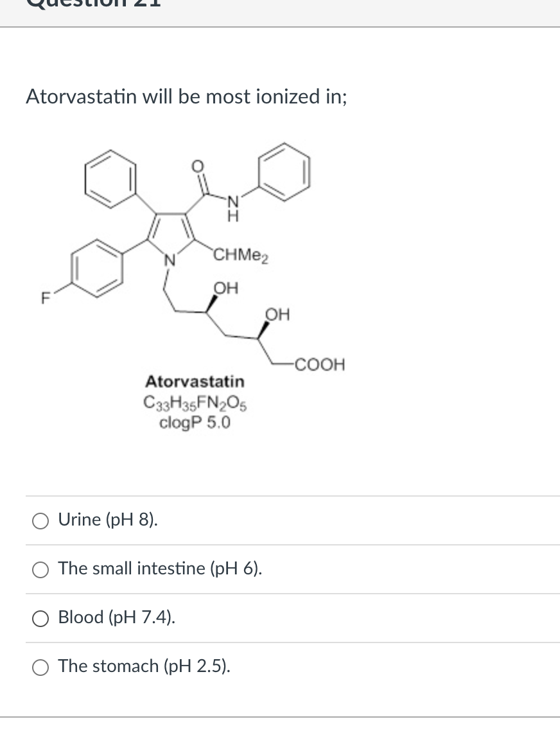
Task: Click an OH group on the structure
Action: [x=226, y=287]
